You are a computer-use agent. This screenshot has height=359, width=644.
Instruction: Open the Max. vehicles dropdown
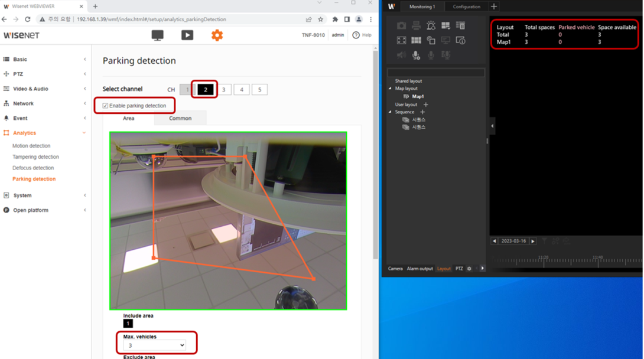155,345
